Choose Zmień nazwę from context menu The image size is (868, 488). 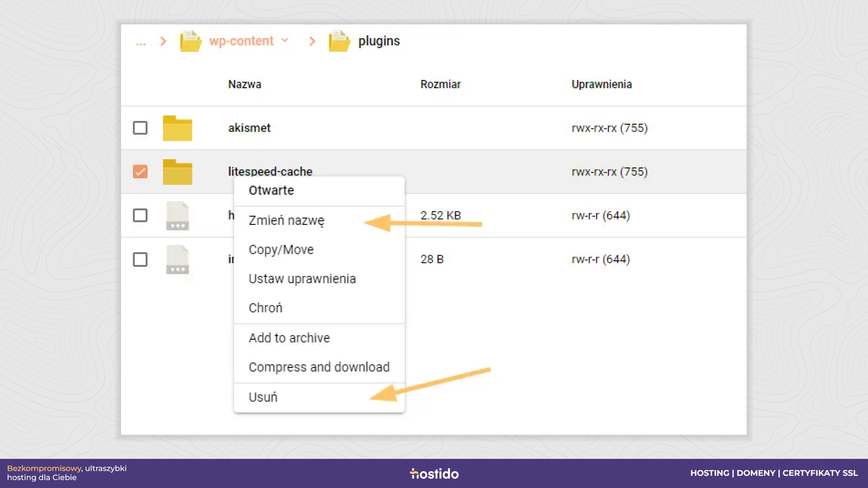tap(287, 221)
